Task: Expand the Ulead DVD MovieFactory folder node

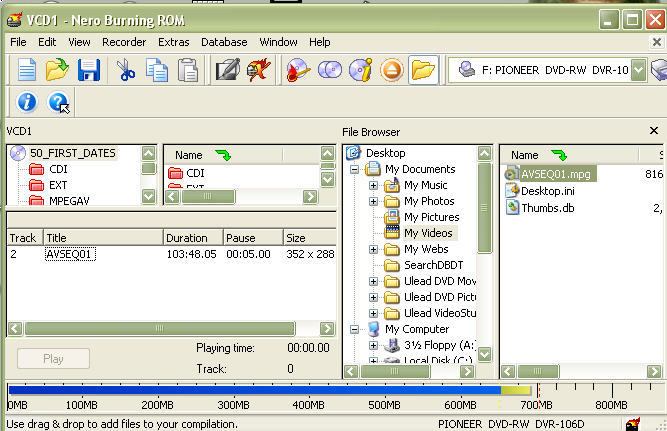Action: [373, 281]
